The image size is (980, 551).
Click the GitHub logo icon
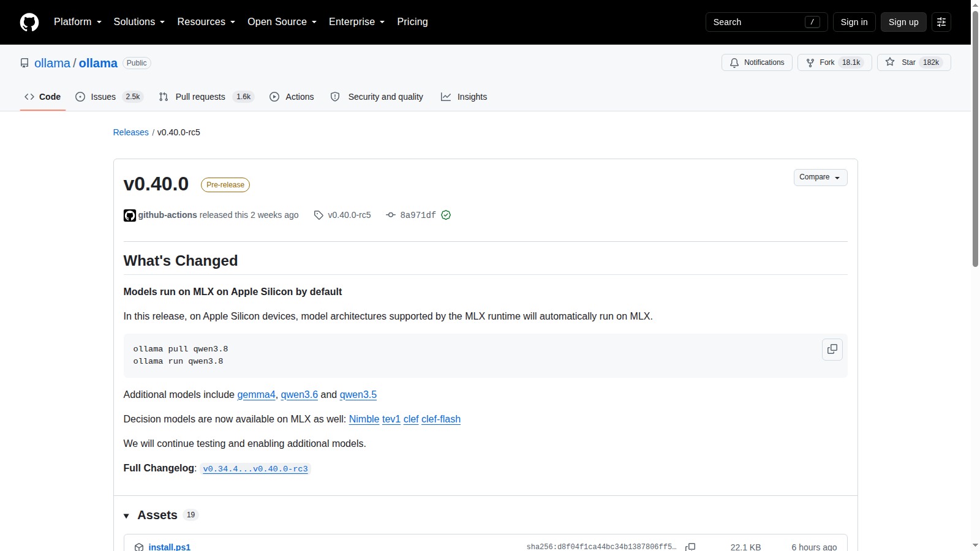click(x=29, y=22)
